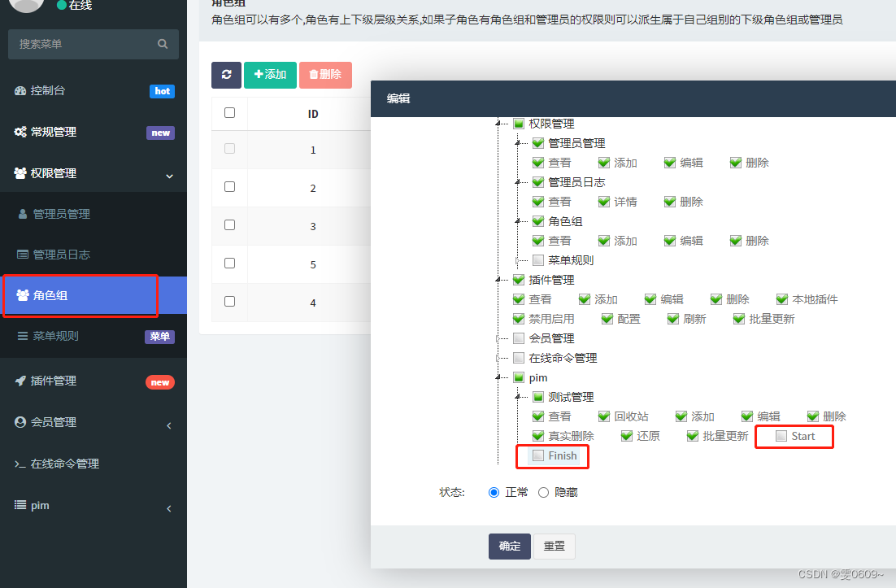Image resolution: width=896 pixels, height=588 pixels.
Task: Tick the select-all checkbox in table header
Action: [230, 112]
